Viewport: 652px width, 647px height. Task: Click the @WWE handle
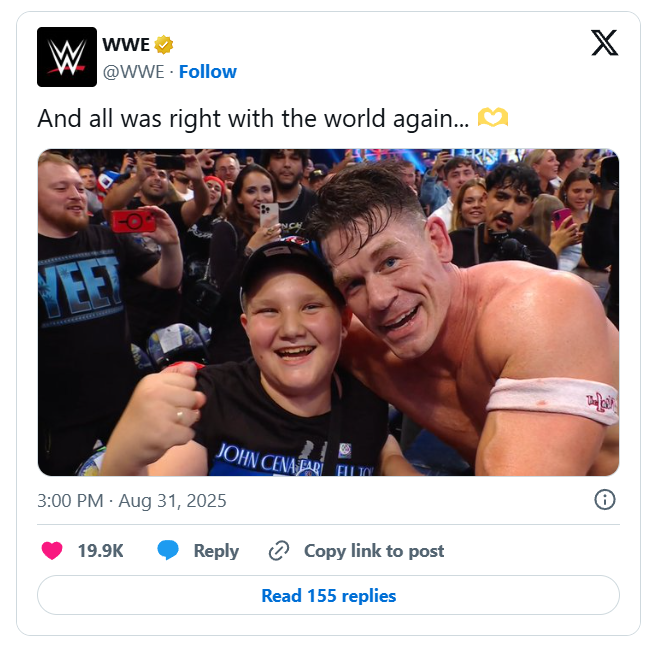pos(134,71)
